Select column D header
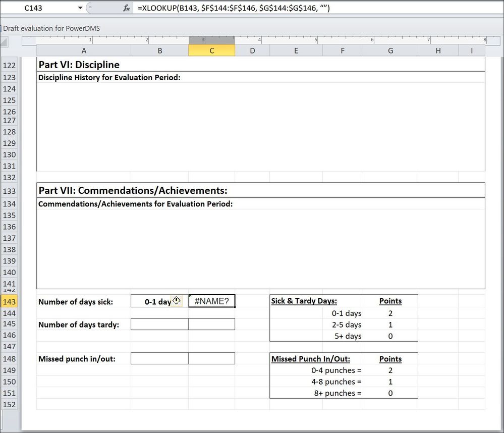Screen dimensions: 504x433 pyautogui.click(x=252, y=50)
